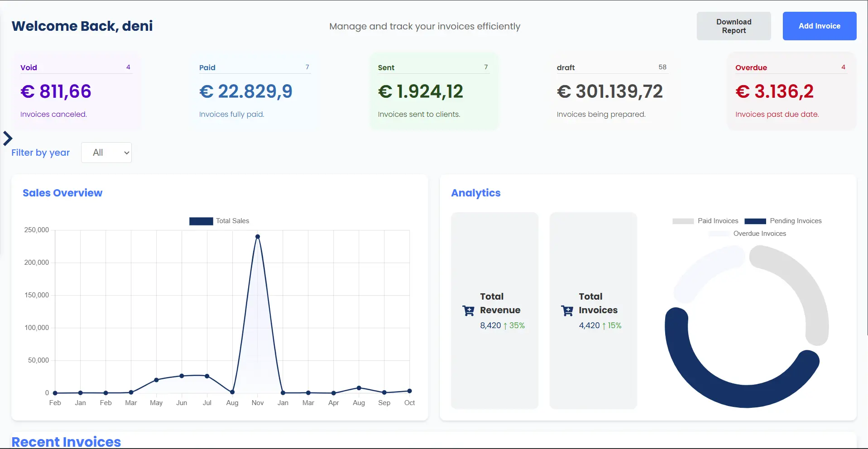Click the Sales Overview heading
The image size is (868, 449).
click(x=62, y=193)
